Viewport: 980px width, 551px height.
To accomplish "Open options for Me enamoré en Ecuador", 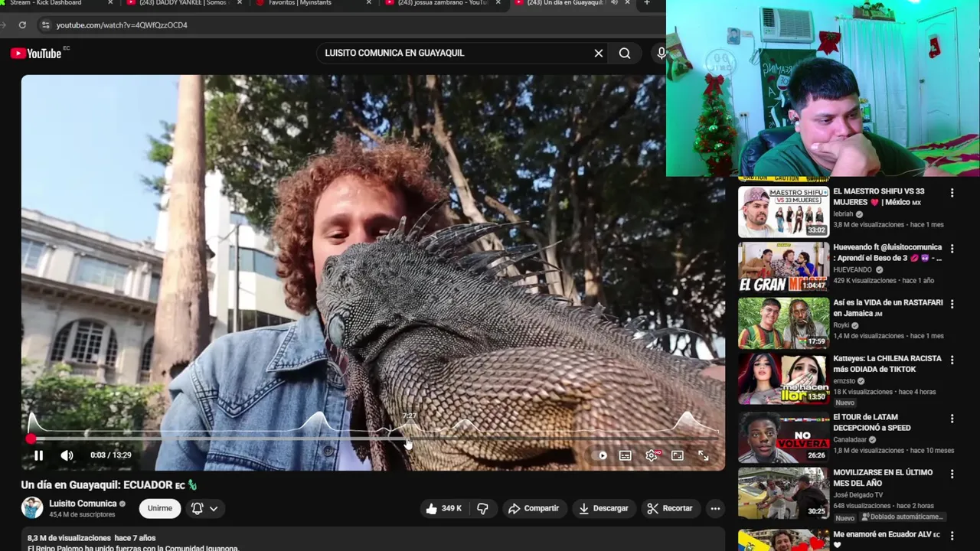I will [x=952, y=536].
